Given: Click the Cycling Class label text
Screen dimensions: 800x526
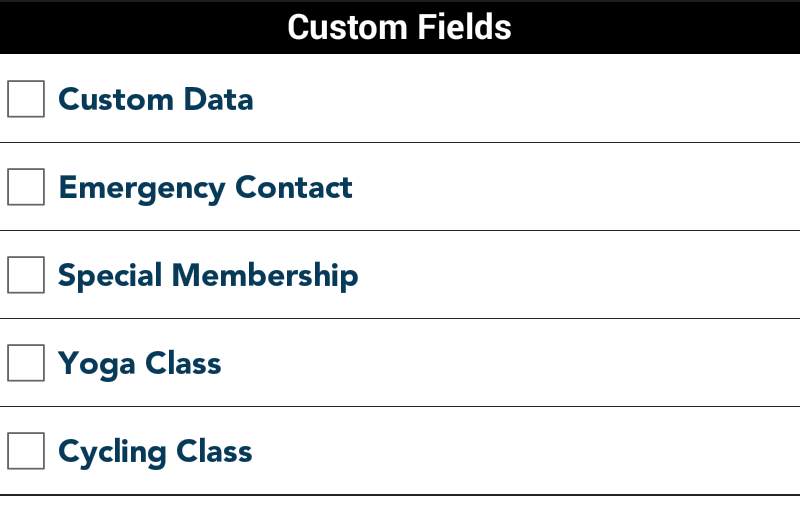Looking at the screenshot, I should click(x=155, y=451).
